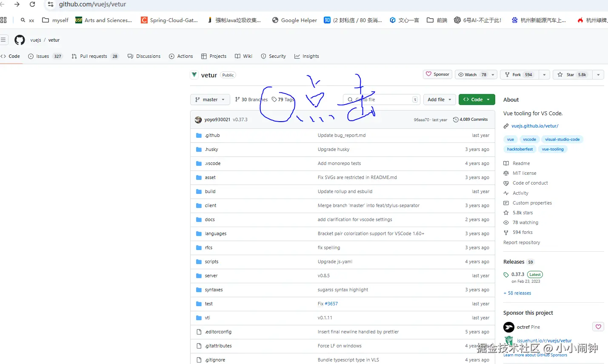
Task: Open the Activity link in About
Action: point(516,193)
